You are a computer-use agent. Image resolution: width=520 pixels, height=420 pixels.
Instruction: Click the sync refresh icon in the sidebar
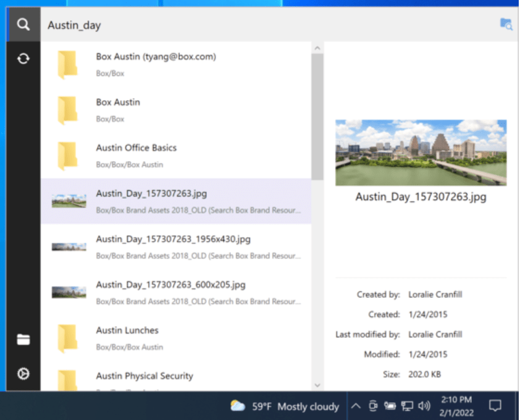23,58
